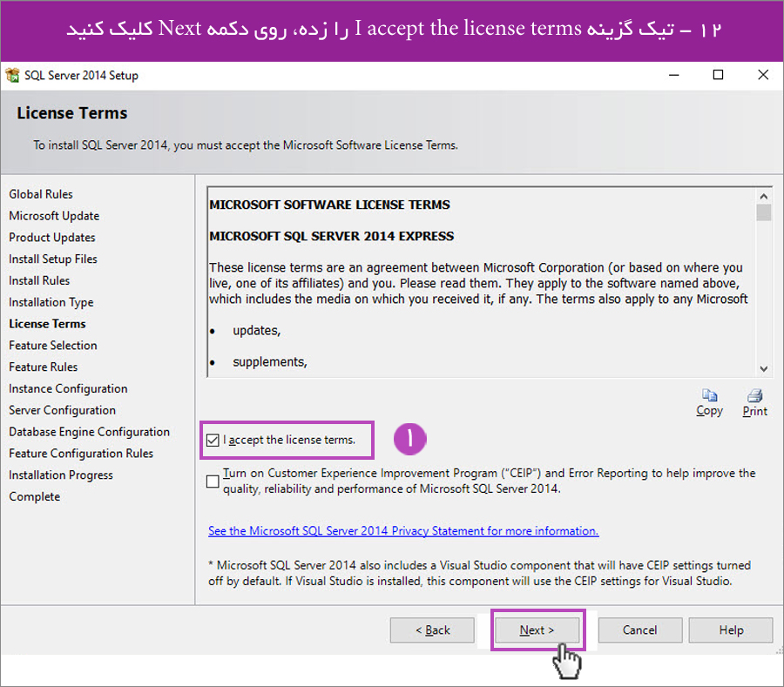Click the Next button
The width and height of the screenshot is (784, 687).
(x=537, y=630)
